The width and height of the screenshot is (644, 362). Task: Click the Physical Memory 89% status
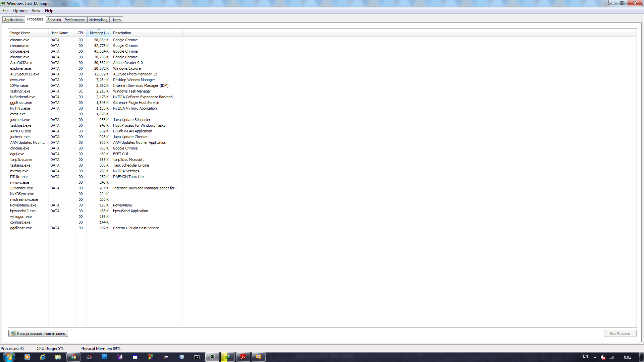tap(100, 349)
